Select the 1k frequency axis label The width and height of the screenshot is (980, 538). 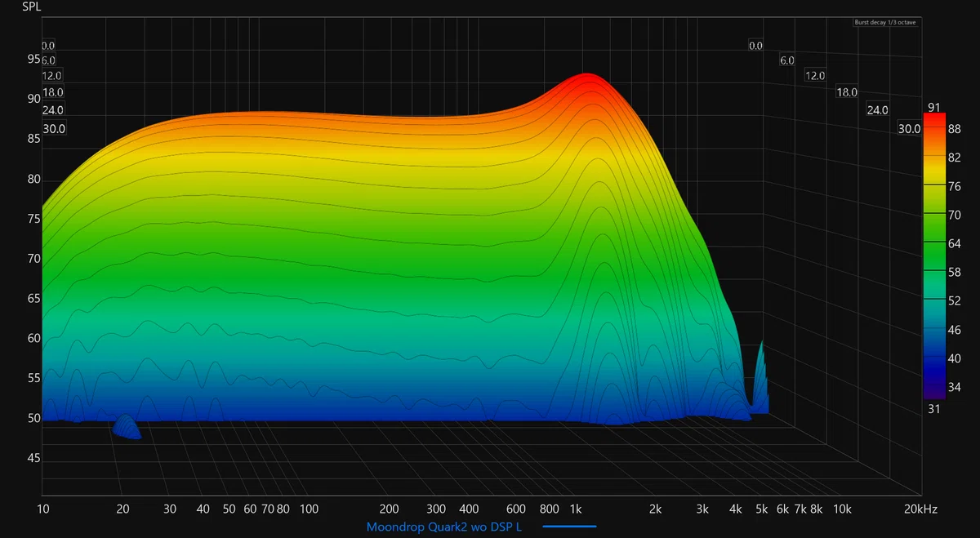[x=576, y=509]
